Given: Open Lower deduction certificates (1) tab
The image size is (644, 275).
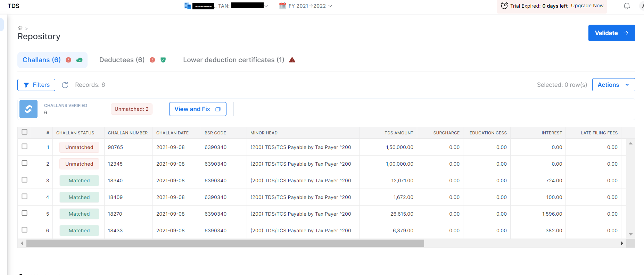Looking at the screenshot, I should coord(233,60).
